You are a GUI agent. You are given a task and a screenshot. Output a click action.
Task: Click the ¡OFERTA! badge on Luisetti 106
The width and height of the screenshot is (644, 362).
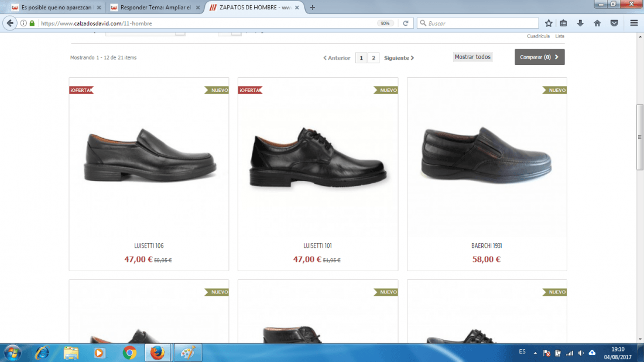point(81,90)
